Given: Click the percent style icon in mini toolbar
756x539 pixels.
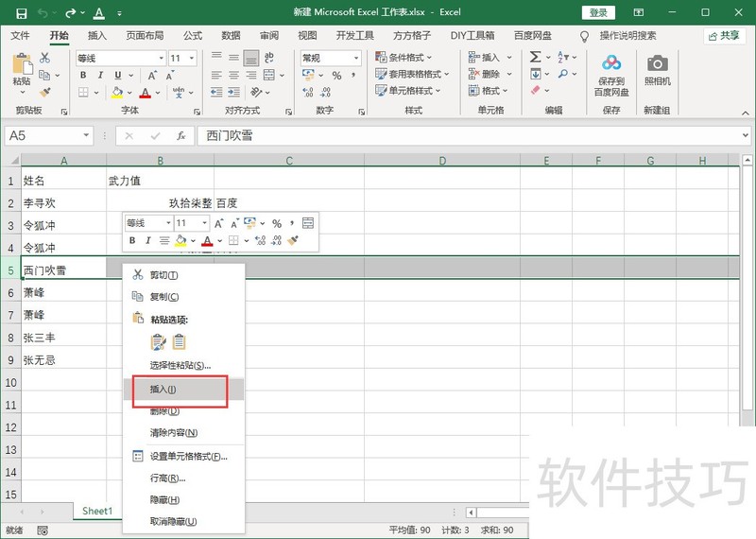Looking at the screenshot, I should [x=277, y=223].
